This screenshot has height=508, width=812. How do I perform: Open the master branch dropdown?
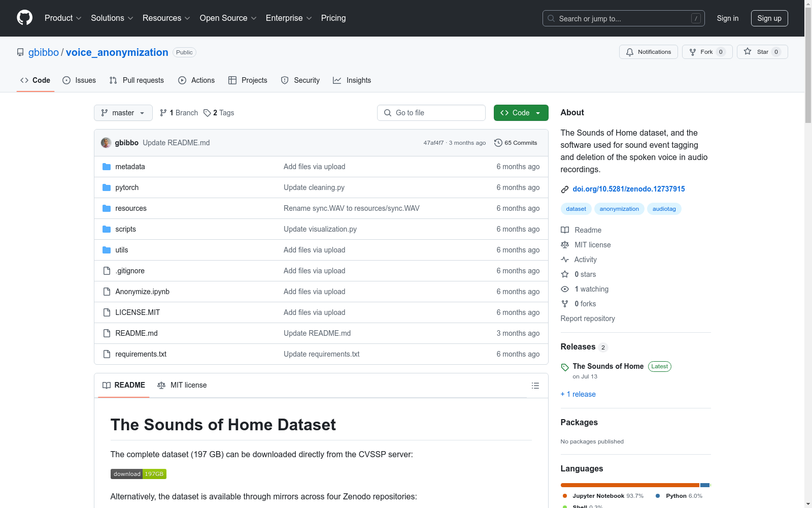click(x=123, y=113)
